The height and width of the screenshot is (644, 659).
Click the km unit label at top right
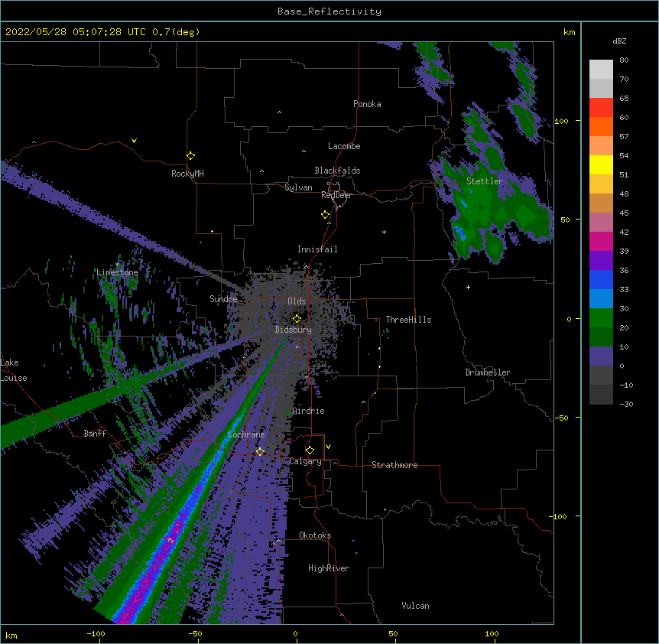569,32
